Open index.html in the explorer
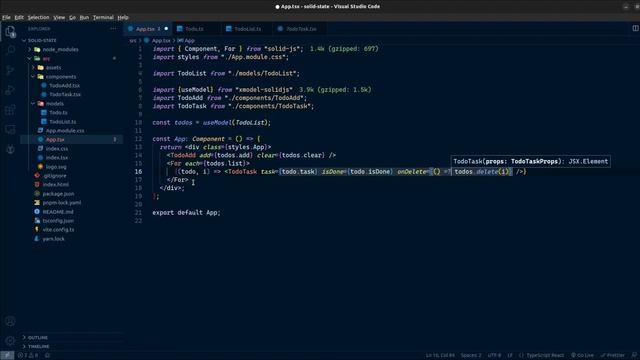 [56, 184]
